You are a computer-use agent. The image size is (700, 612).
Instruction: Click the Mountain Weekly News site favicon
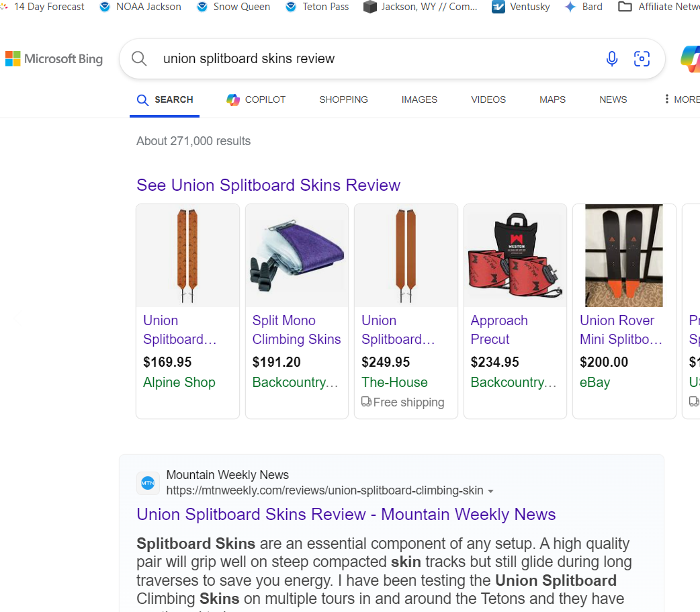(x=148, y=483)
